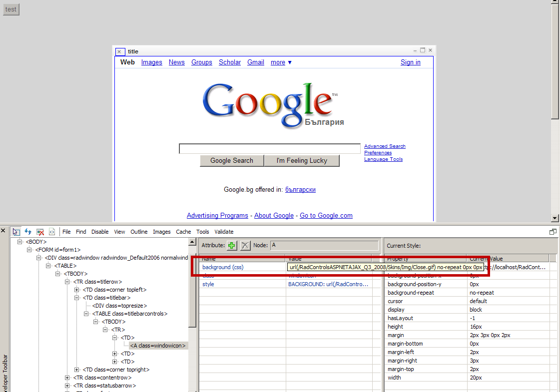Click the refresh DOM arrows icon

click(x=28, y=232)
